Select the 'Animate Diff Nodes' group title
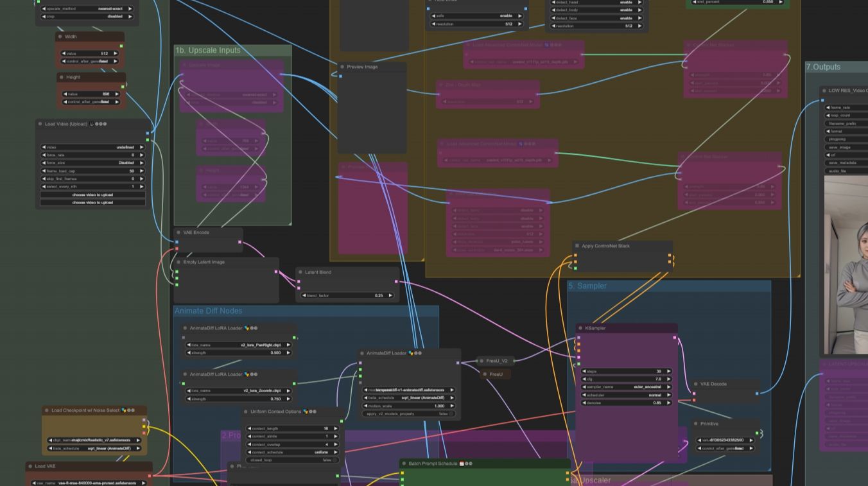Image resolution: width=868 pixels, height=486 pixels. tap(208, 311)
